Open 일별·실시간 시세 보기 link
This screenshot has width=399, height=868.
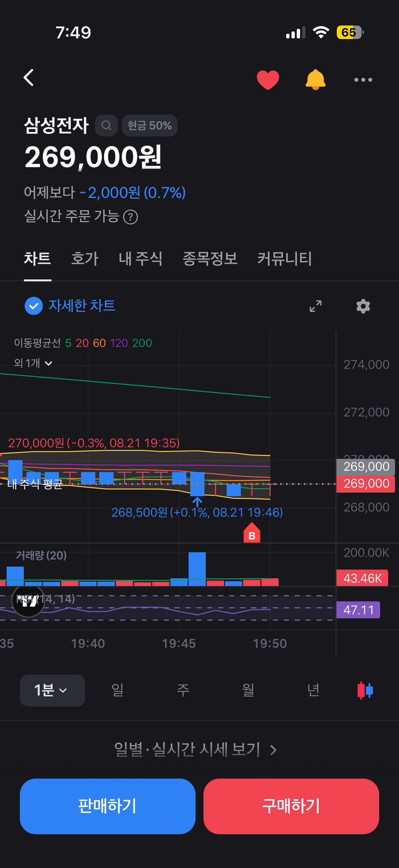pos(195,750)
